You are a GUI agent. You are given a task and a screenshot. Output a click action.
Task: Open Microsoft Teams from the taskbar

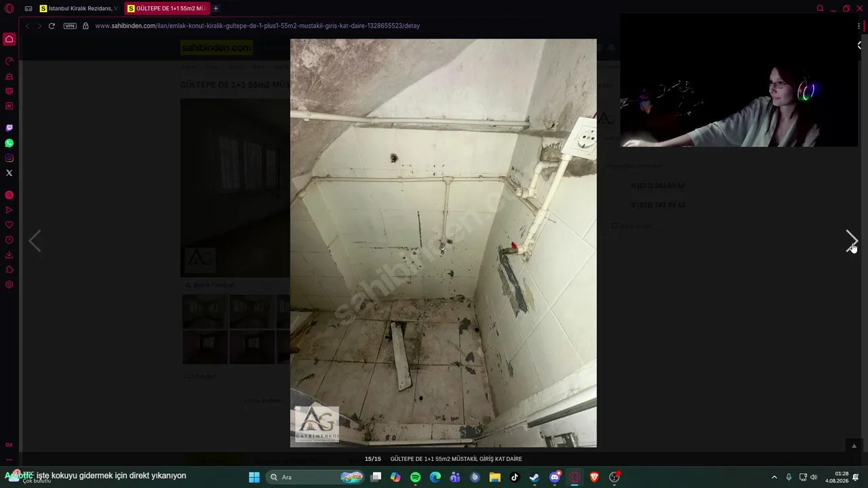click(x=455, y=477)
